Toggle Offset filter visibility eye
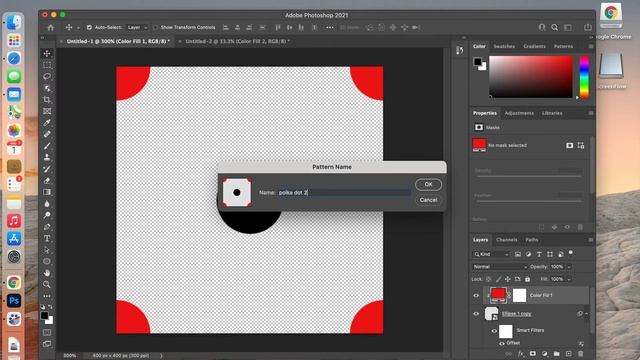Screen dimensions: 640x360 click(x=502, y=343)
